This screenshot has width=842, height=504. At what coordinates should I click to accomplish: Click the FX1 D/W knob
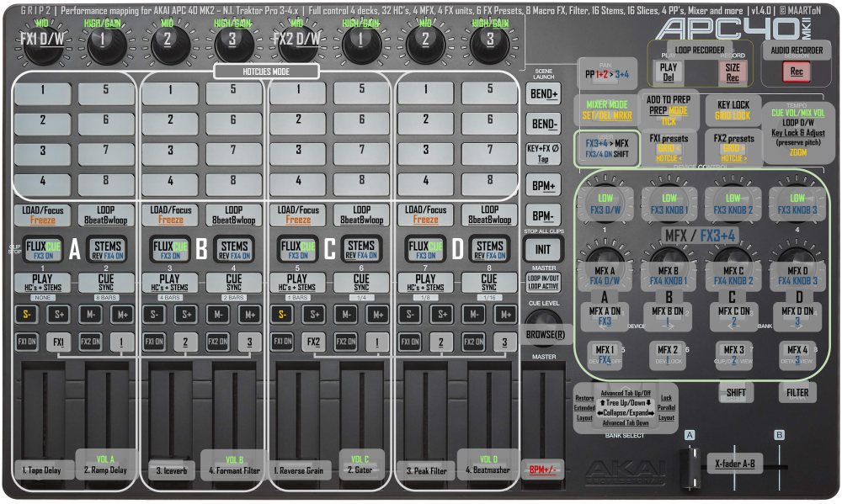[x=42, y=44]
